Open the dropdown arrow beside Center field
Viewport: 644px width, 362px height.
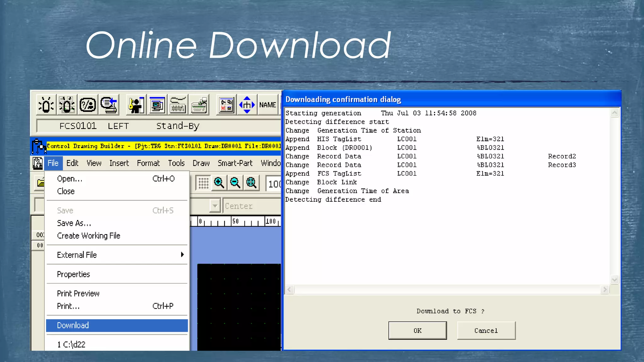click(215, 206)
